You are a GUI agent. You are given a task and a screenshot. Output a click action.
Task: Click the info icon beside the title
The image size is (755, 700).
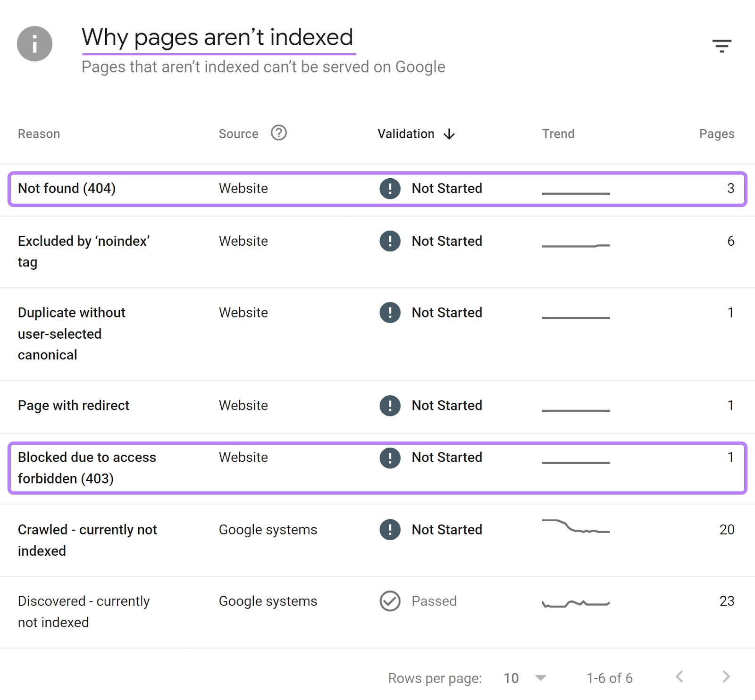(34, 44)
